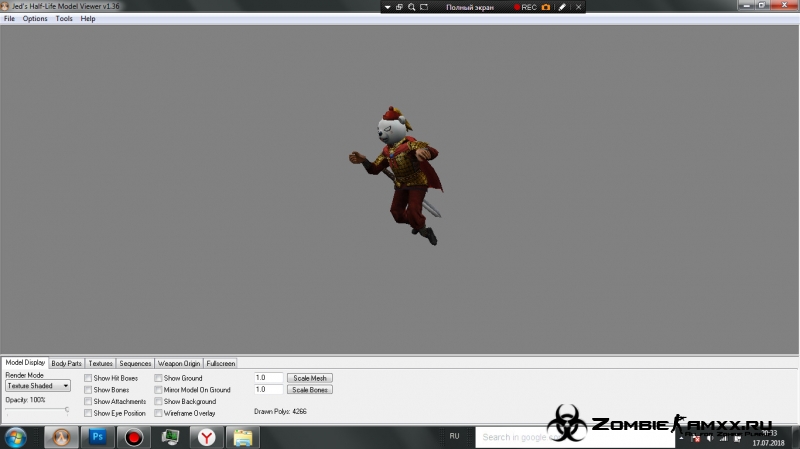
Task: Click the Scale Bones button
Action: point(310,390)
